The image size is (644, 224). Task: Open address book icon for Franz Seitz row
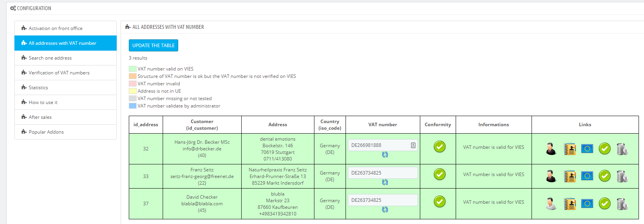[570, 176]
